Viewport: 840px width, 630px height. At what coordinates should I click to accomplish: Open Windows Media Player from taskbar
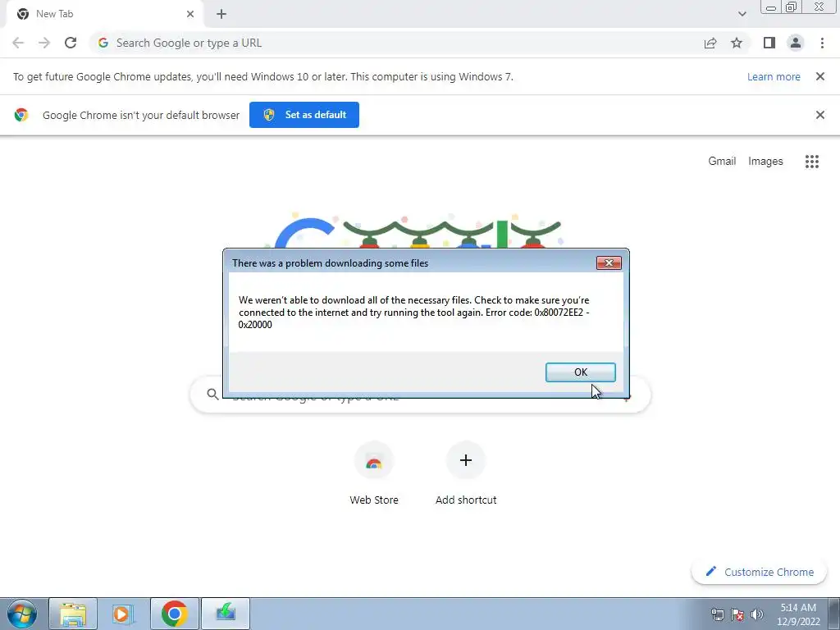tap(123, 614)
